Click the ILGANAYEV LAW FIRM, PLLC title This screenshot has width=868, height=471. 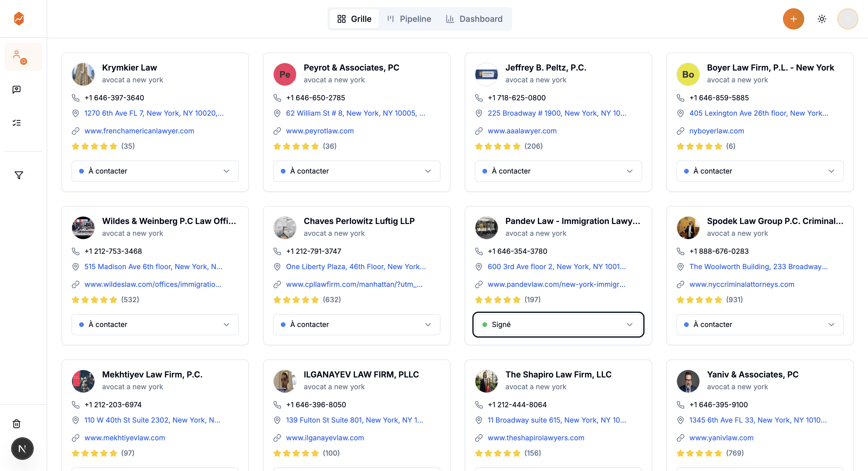click(x=361, y=374)
